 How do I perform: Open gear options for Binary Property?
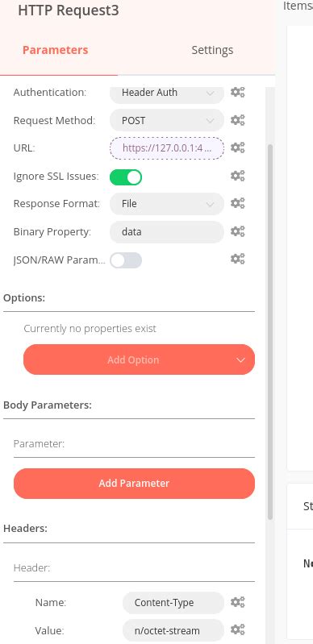point(237,231)
